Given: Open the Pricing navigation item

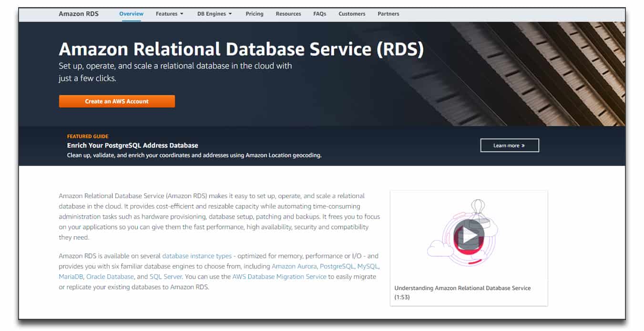Looking at the screenshot, I should (254, 14).
